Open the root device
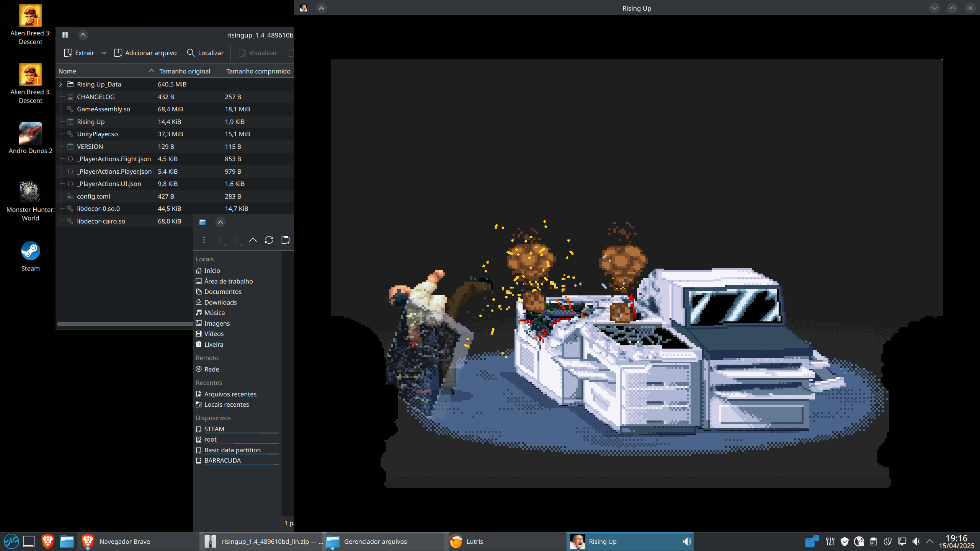The width and height of the screenshot is (980, 551). point(237,439)
